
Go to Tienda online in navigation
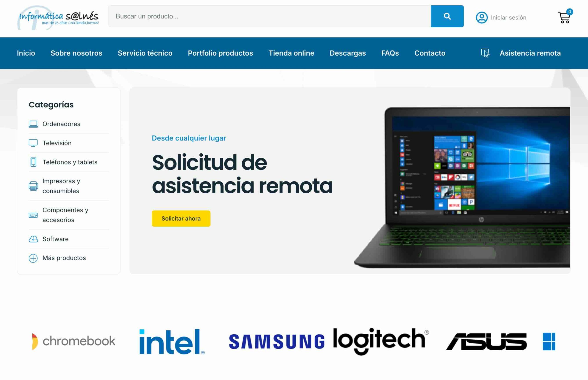291,53
